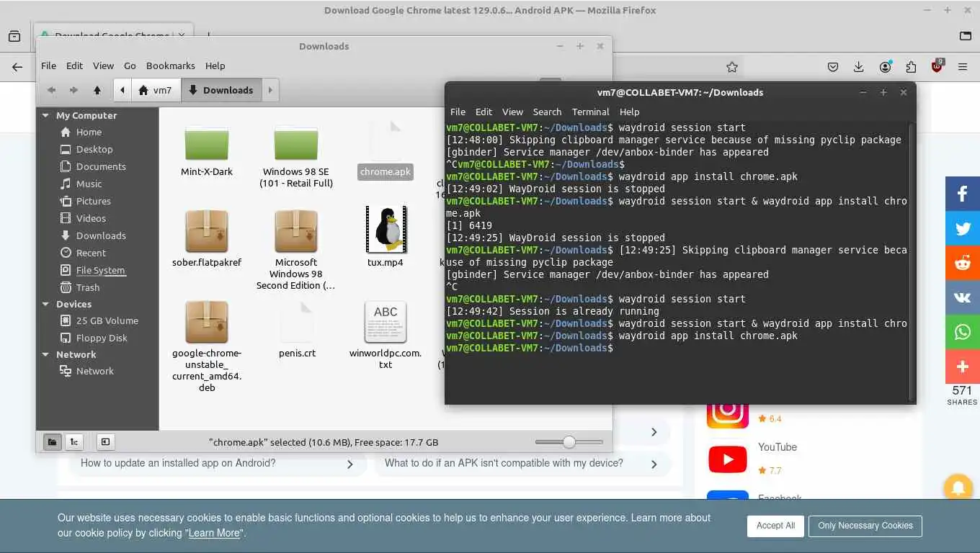Go back in the file manager toolbar
The width and height of the screenshot is (980, 553).
click(51, 90)
